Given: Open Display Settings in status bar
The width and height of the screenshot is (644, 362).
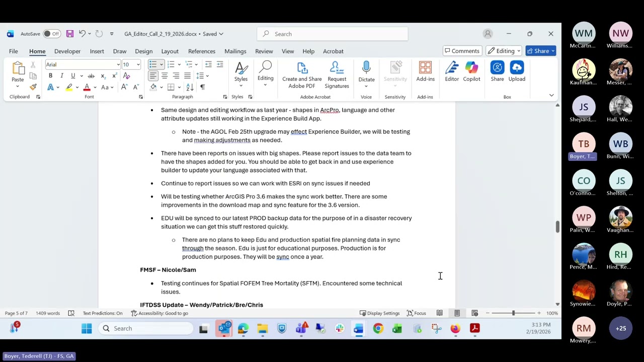Looking at the screenshot, I should coord(379,313).
